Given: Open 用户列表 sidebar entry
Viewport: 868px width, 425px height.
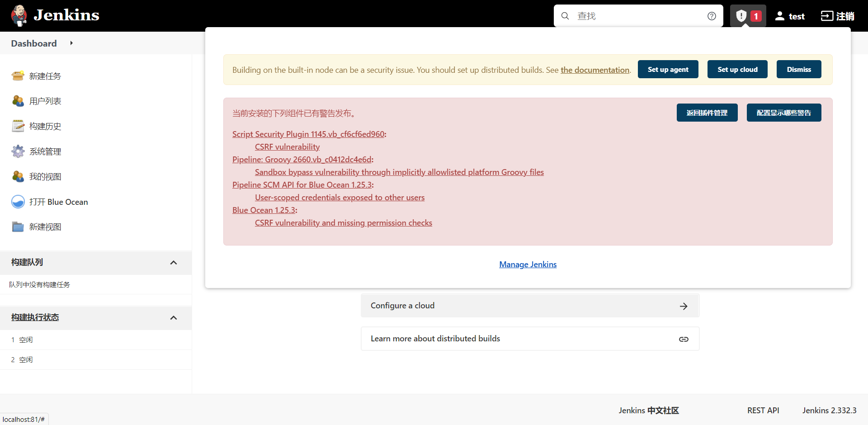Looking at the screenshot, I should pyautogui.click(x=45, y=101).
